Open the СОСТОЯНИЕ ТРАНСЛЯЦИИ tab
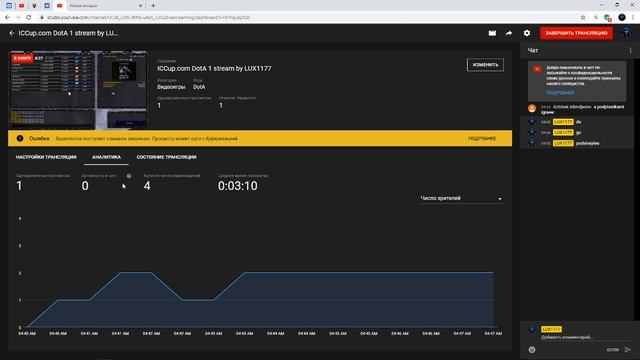Viewport: 640px width, 360px height. [167, 157]
